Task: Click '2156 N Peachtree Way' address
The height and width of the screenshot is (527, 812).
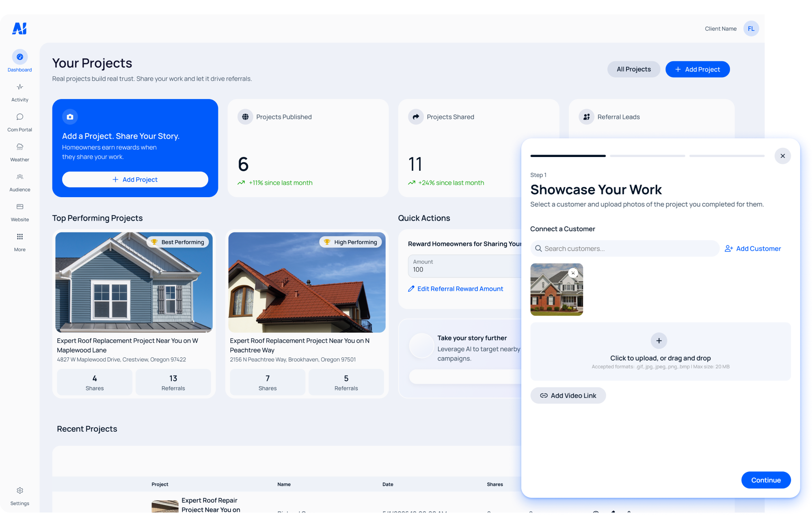Action: (x=293, y=360)
